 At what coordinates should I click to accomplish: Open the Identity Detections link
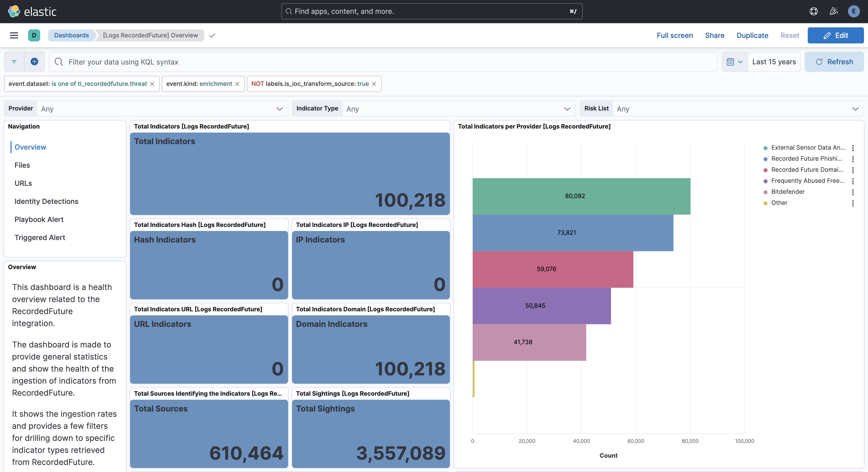[46, 201]
